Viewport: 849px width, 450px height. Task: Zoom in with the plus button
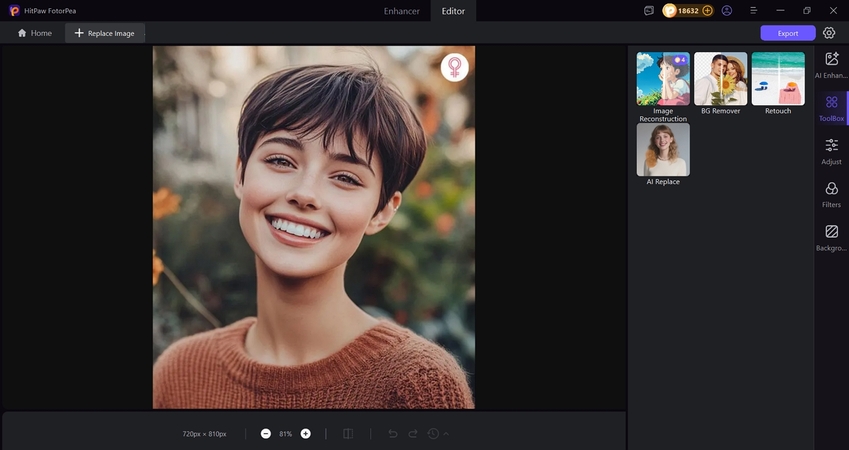point(306,434)
